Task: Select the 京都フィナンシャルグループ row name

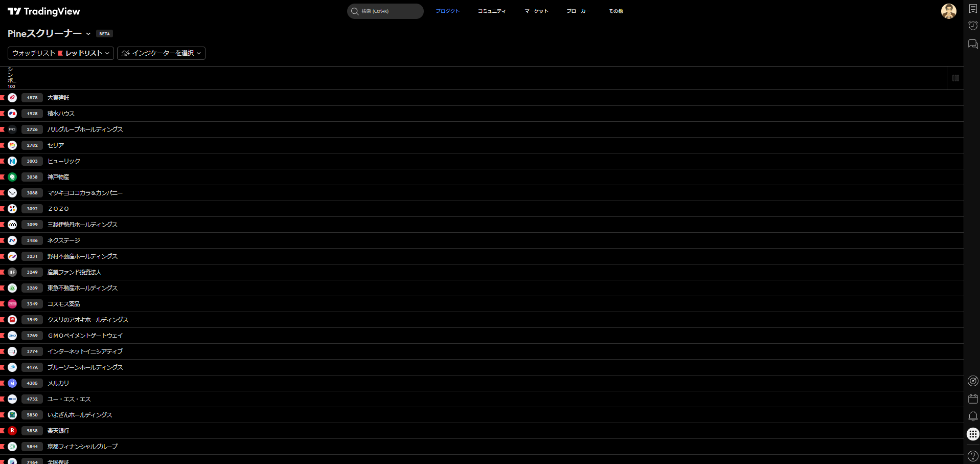Action: [82, 447]
